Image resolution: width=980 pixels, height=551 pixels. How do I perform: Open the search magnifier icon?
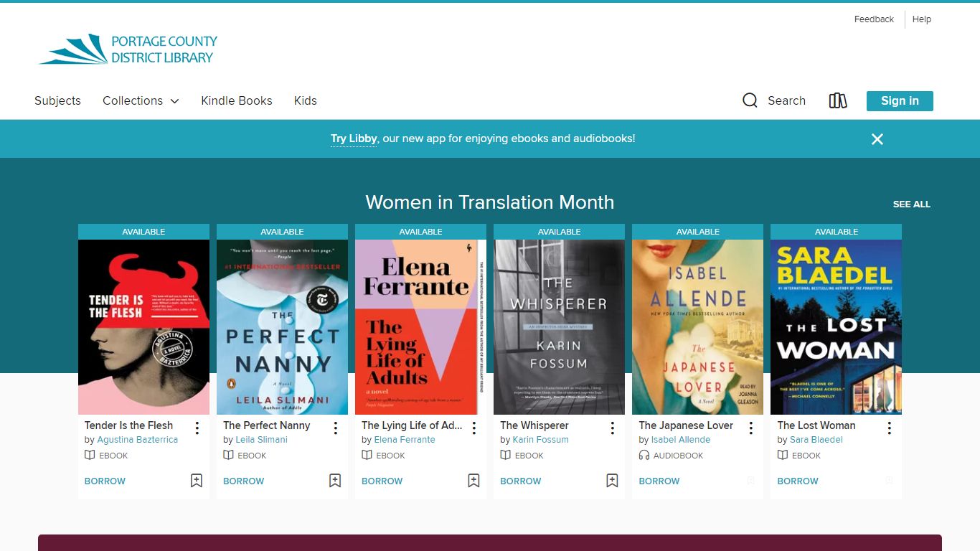click(750, 100)
